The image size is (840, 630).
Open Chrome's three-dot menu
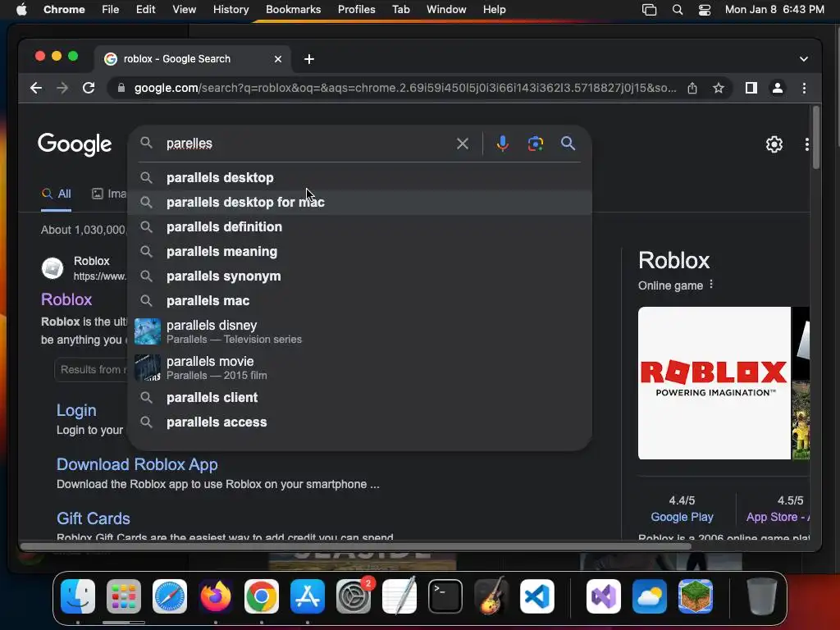coord(804,88)
